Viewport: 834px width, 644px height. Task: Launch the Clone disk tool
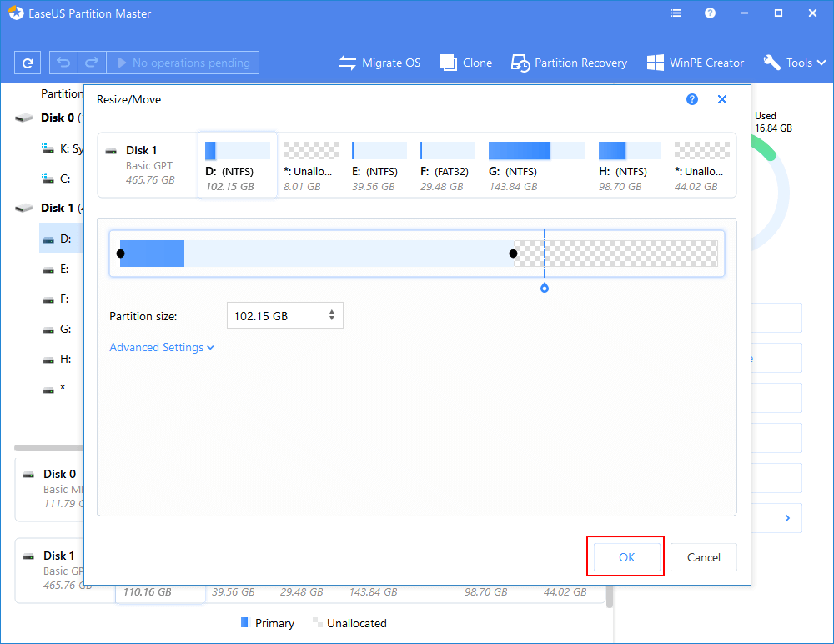click(x=466, y=63)
